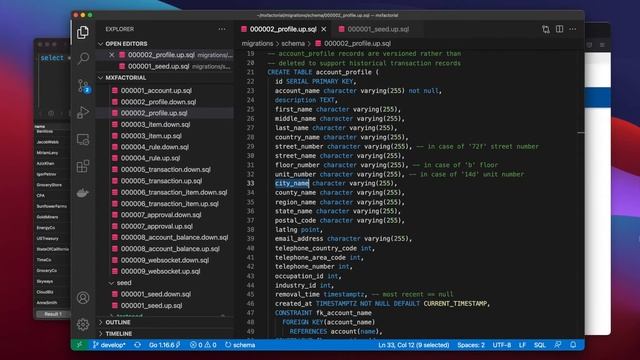Open 000005_transaction.up.sql file
This screenshot has height=360, width=640.
tap(164, 181)
